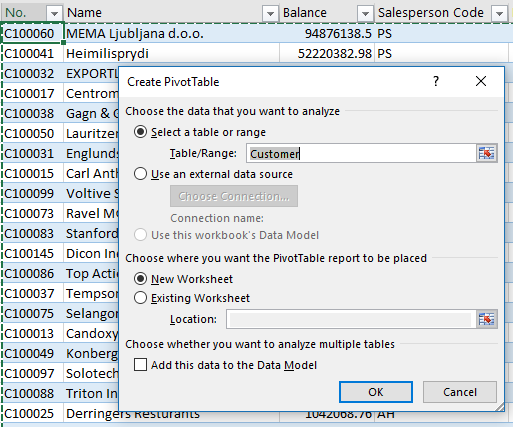Select cell C100099
Screen dimensions: 513x427
tap(33, 193)
